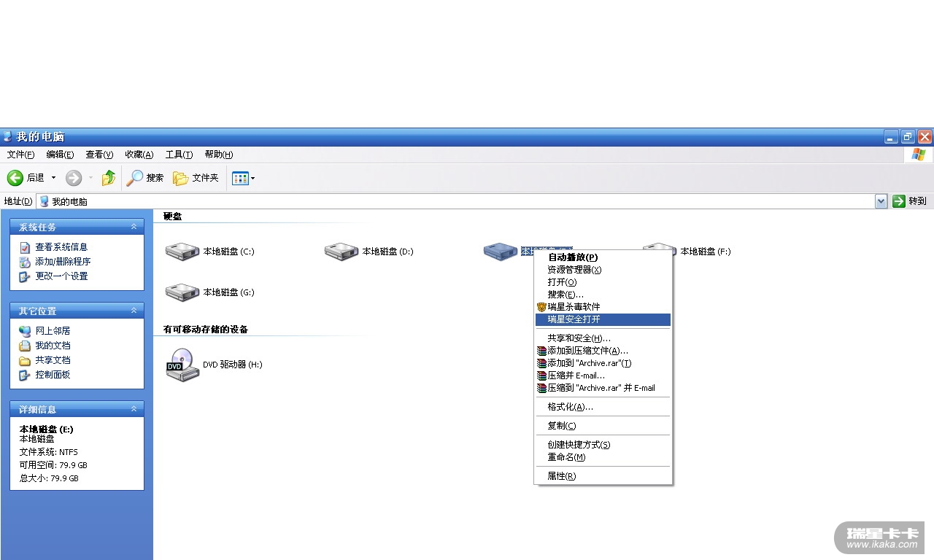Screen dimensions: 934x560
Task: Choose 格式化(A)... in the context menu
Action: click(603, 407)
